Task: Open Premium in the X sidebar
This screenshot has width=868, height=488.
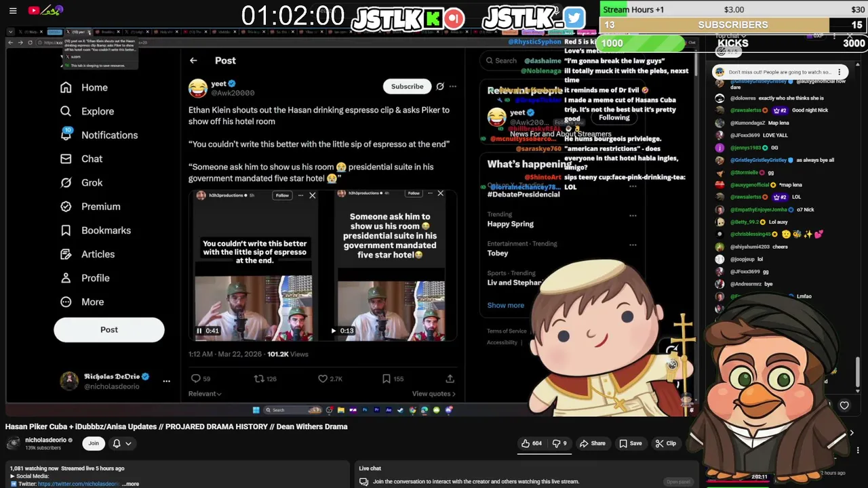Action: (90, 207)
